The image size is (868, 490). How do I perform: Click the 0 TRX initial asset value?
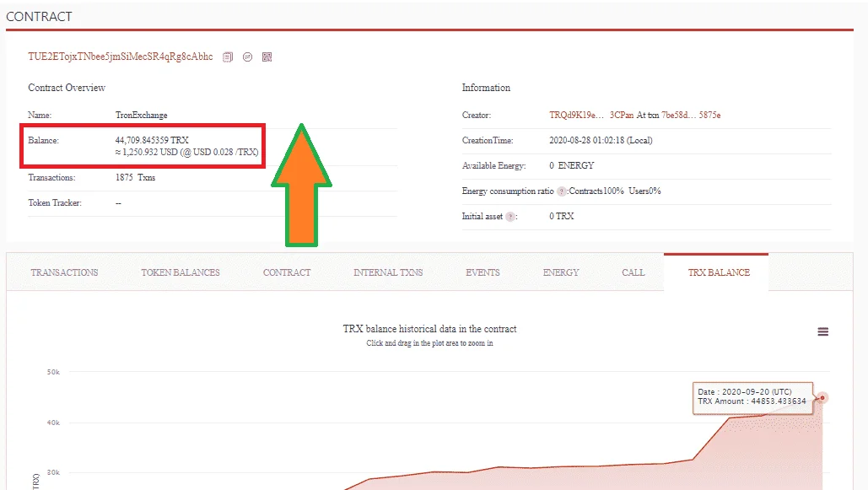point(561,217)
